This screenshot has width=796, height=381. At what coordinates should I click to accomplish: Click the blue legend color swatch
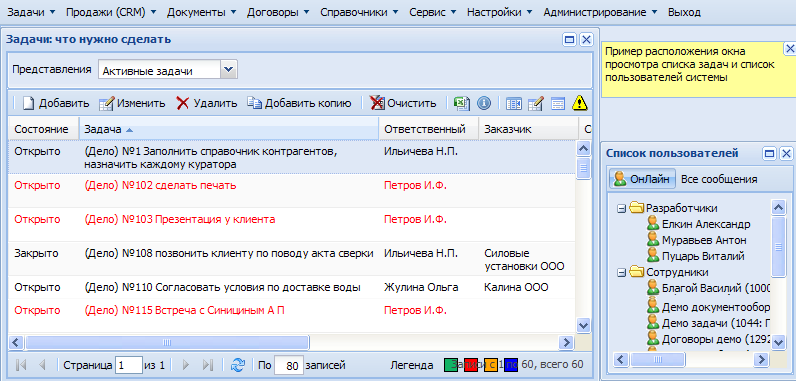click(512, 365)
